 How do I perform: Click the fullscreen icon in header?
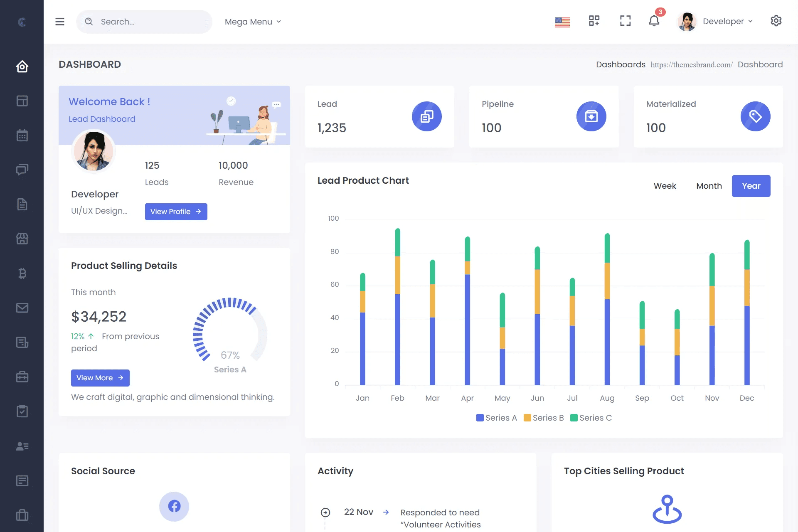625,21
